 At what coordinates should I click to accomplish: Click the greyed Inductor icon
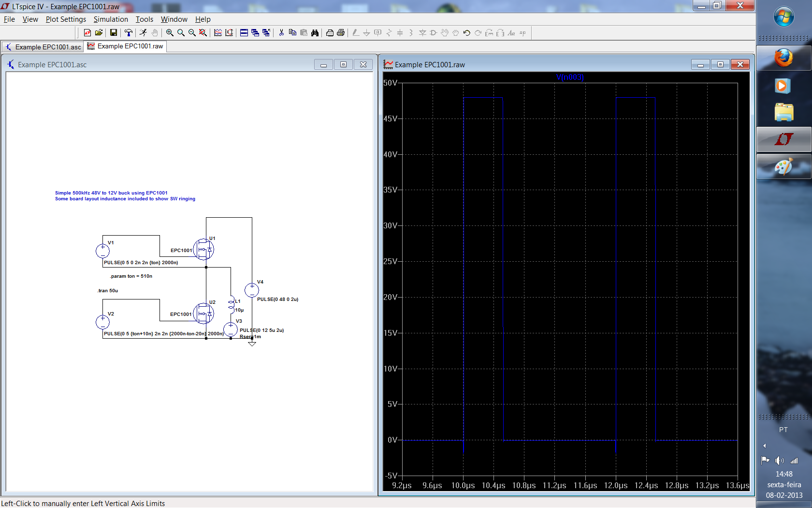point(411,32)
